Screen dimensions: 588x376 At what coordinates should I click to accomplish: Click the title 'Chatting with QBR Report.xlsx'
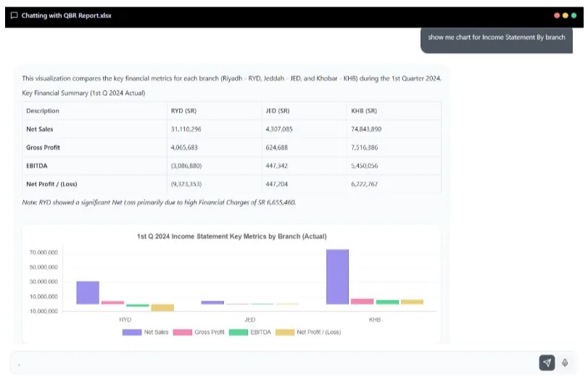67,15
